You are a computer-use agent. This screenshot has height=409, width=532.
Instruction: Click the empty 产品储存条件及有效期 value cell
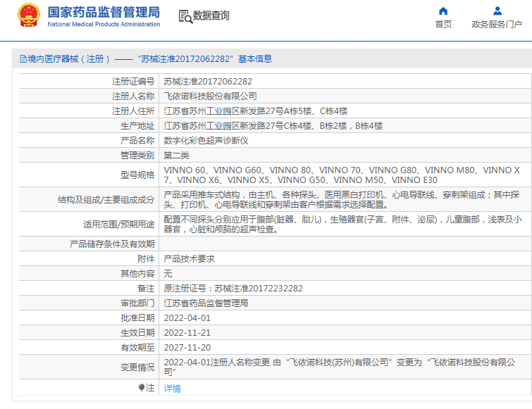(345, 244)
